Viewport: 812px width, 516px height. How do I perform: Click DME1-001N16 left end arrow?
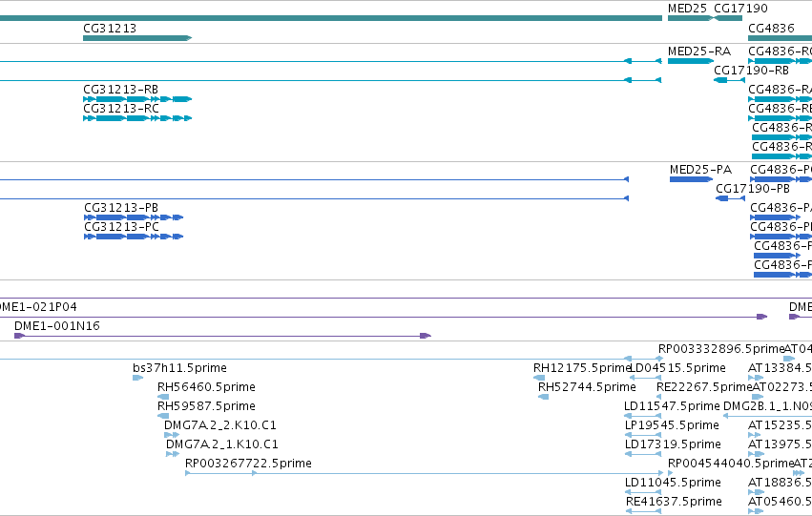pyautogui.click(x=20, y=336)
